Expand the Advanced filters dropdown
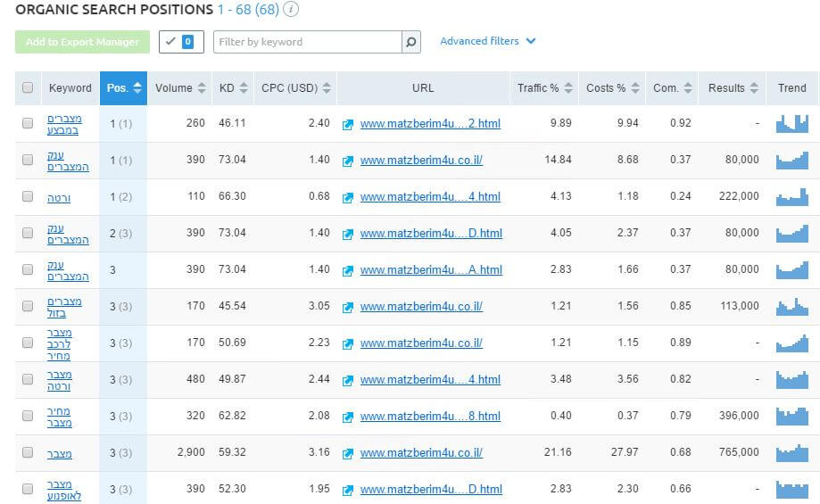Image resolution: width=820 pixels, height=504 pixels. click(x=487, y=41)
